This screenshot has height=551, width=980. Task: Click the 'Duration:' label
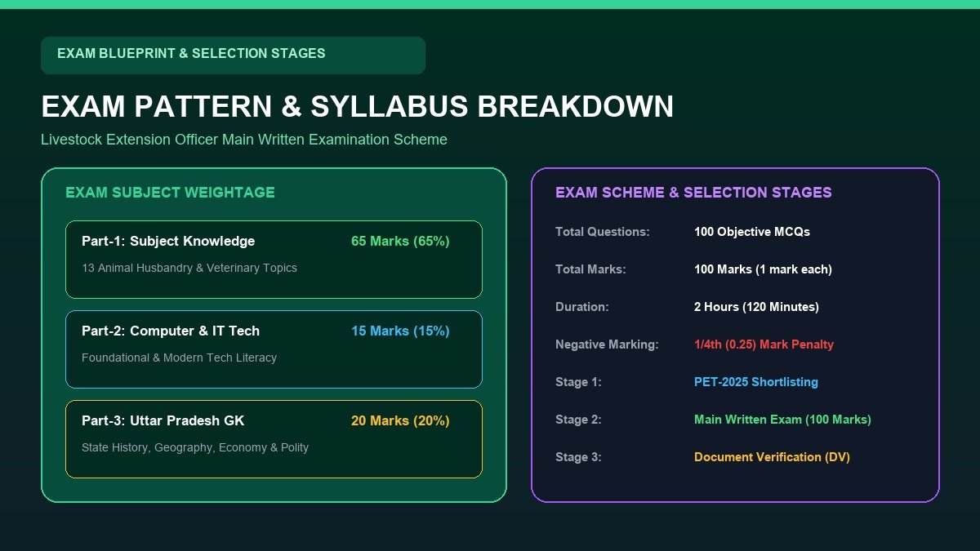click(x=582, y=307)
